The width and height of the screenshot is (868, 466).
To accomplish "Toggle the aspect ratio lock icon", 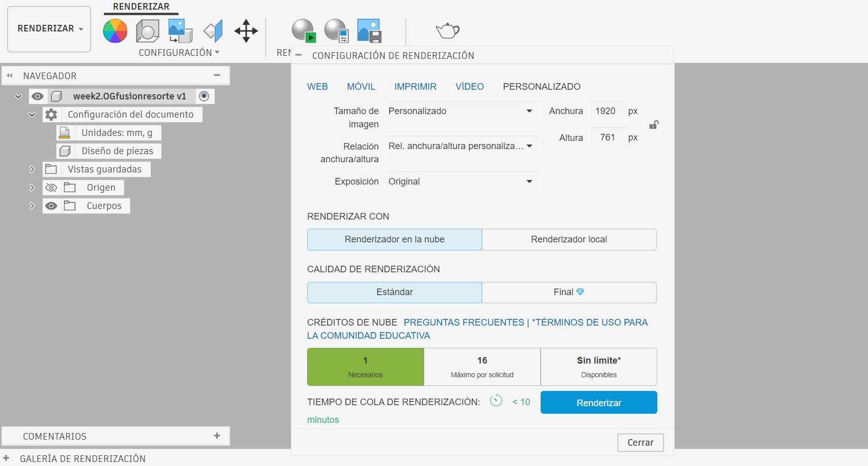I will 654,124.
